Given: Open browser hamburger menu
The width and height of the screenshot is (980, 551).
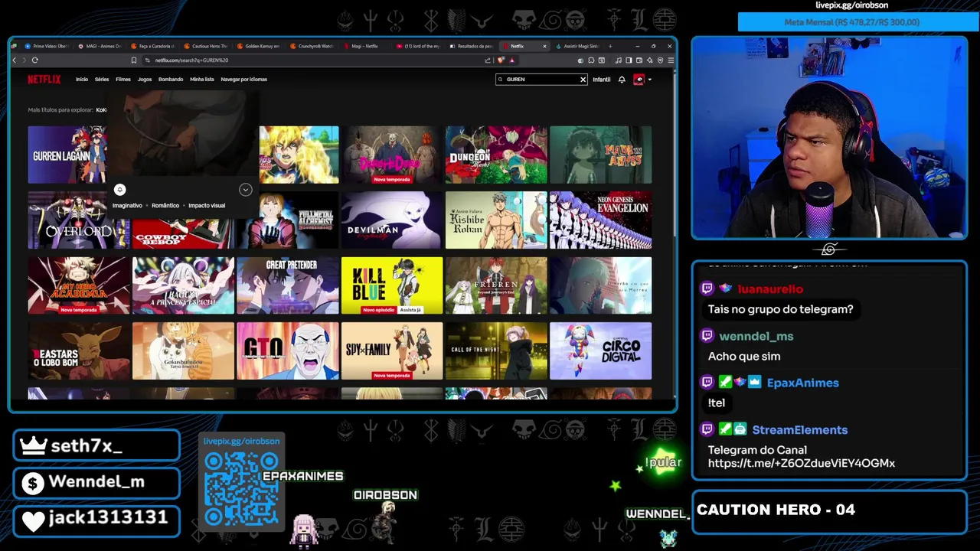Looking at the screenshot, I should 670,60.
